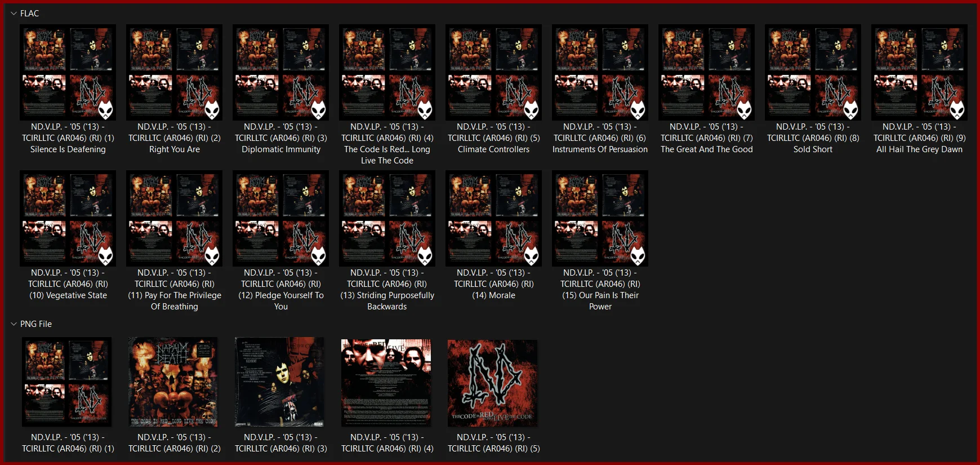
Task: Click the Climate Controllers file name
Action: coord(494,138)
